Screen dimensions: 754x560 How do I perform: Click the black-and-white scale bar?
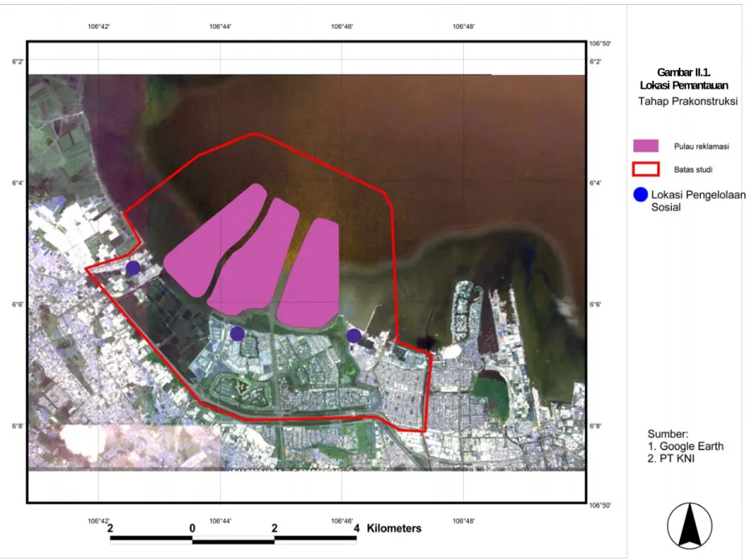(x=234, y=539)
